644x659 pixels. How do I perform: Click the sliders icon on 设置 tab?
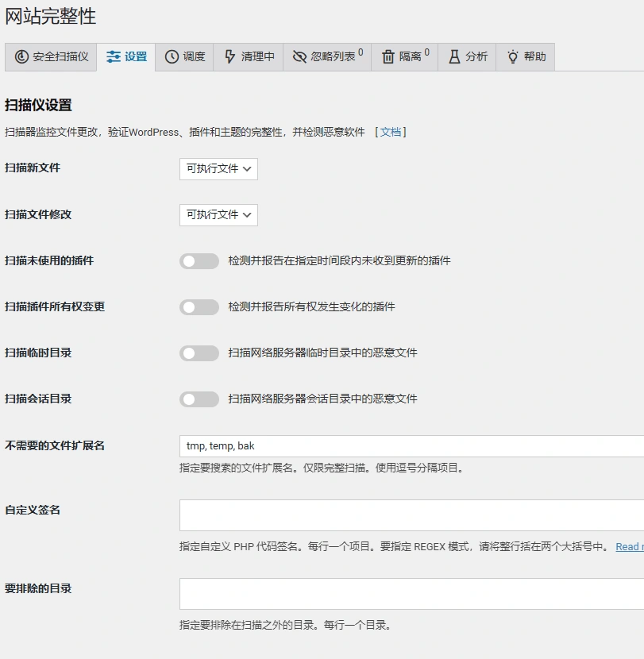(112, 56)
